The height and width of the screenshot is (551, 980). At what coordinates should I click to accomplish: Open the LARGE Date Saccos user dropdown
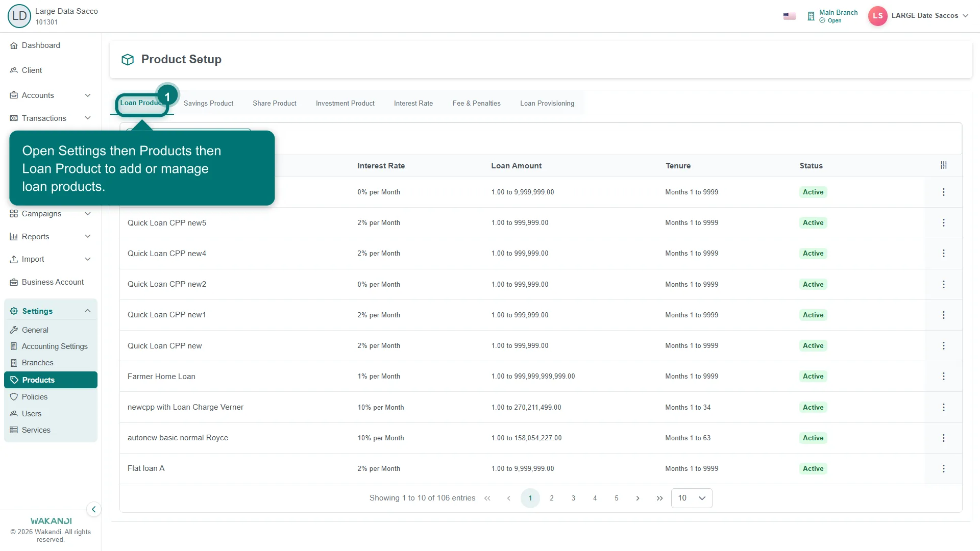tap(929, 16)
